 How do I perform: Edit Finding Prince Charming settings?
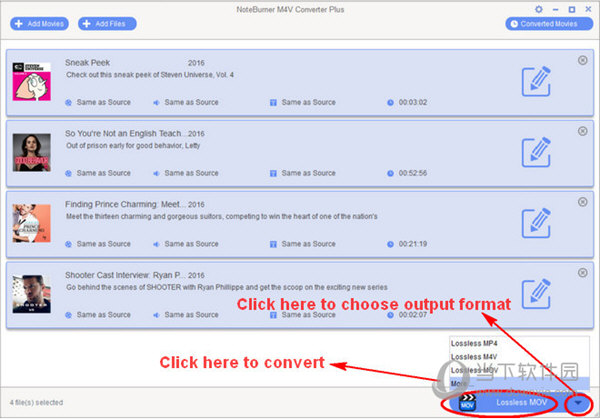(x=536, y=223)
